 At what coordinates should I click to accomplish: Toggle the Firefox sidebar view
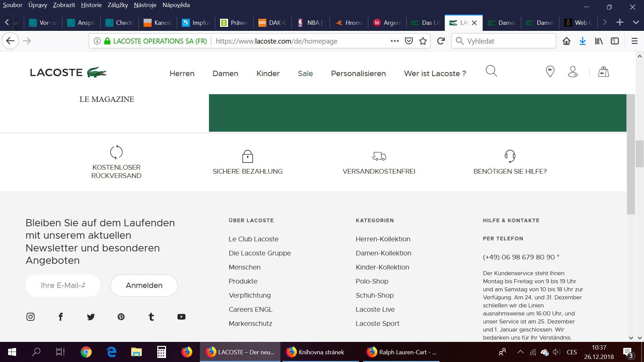coord(614,41)
